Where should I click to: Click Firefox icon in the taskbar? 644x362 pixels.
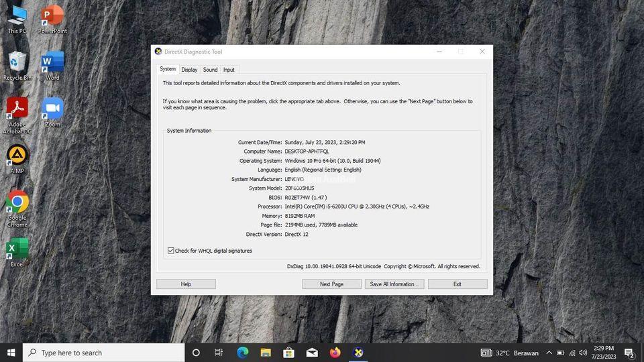[x=335, y=353]
